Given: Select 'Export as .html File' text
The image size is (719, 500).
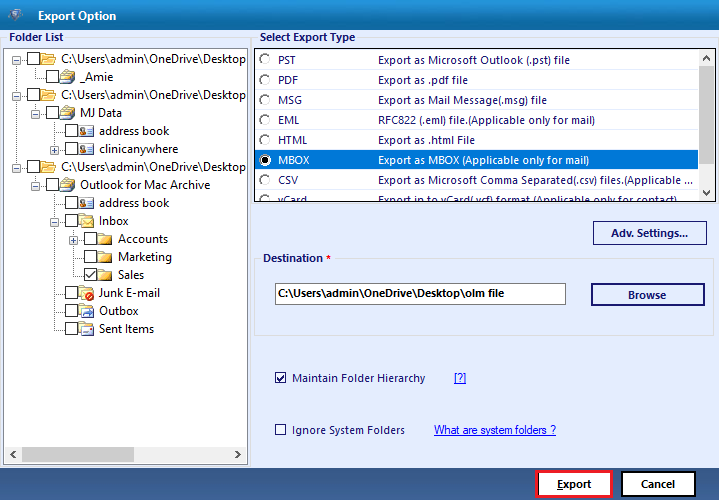Looking at the screenshot, I should (x=426, y=140).
